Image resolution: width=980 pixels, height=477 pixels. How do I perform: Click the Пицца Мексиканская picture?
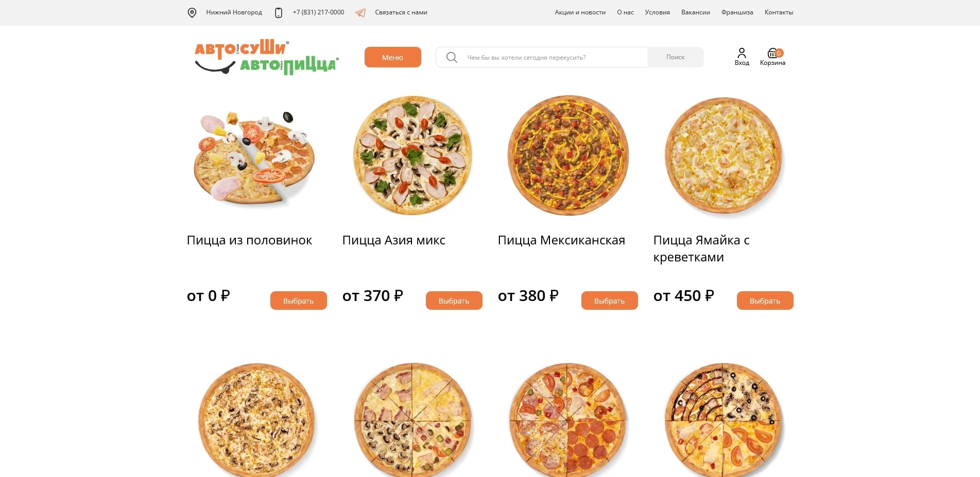[x=568, y=155]
